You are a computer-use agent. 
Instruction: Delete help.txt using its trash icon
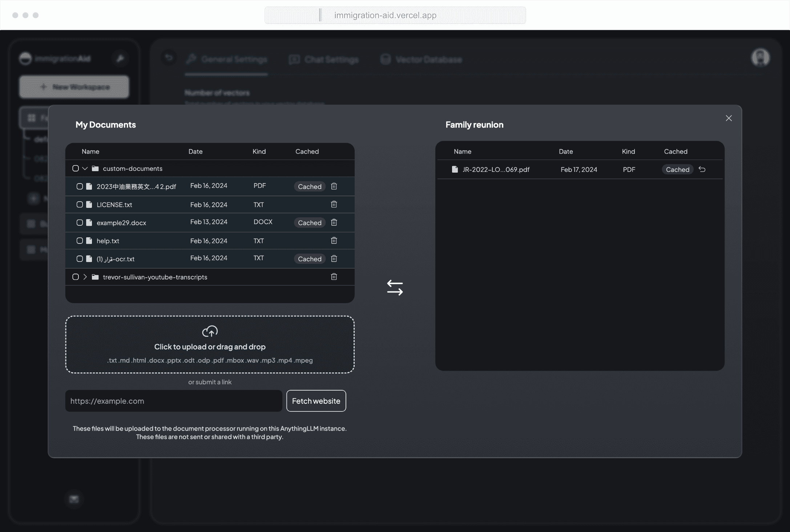(x=334, y=241)
